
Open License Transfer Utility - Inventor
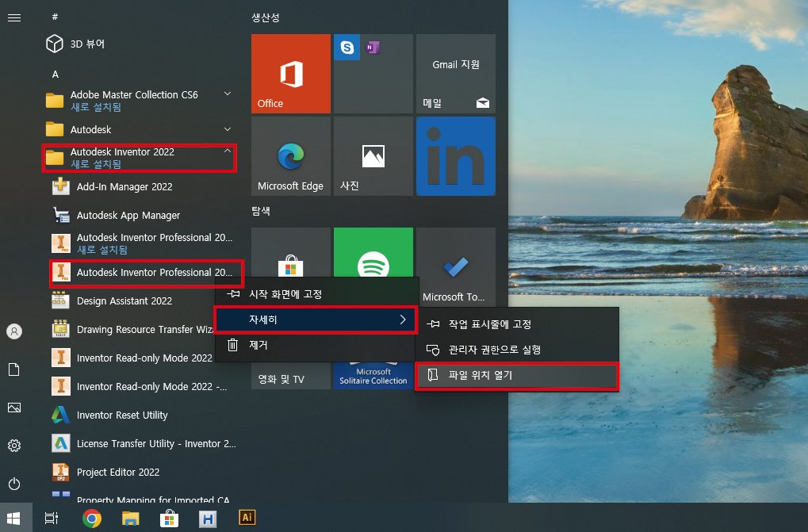click(x=144, y=443)
